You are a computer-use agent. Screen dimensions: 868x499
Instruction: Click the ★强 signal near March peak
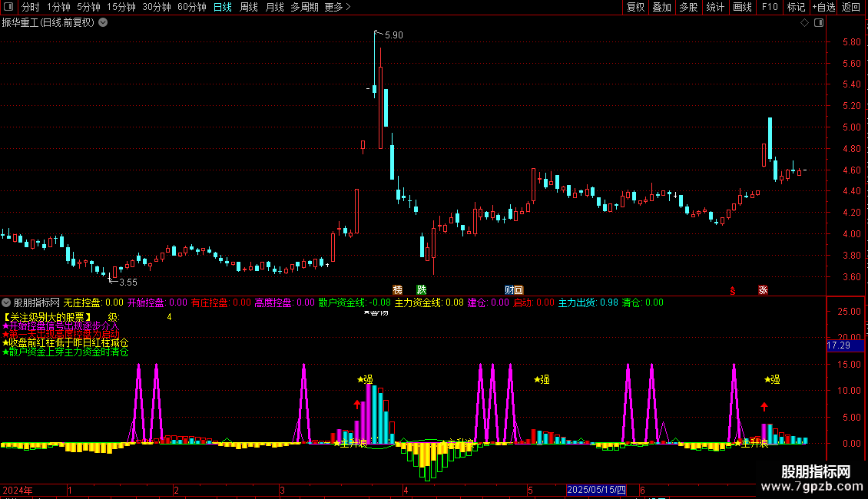365,379
